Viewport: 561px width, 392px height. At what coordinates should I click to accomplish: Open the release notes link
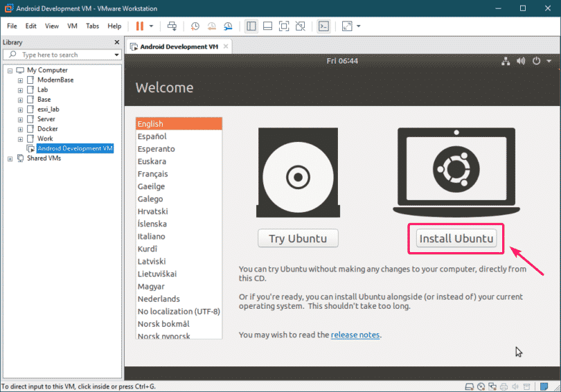click(x=355, y=335)
